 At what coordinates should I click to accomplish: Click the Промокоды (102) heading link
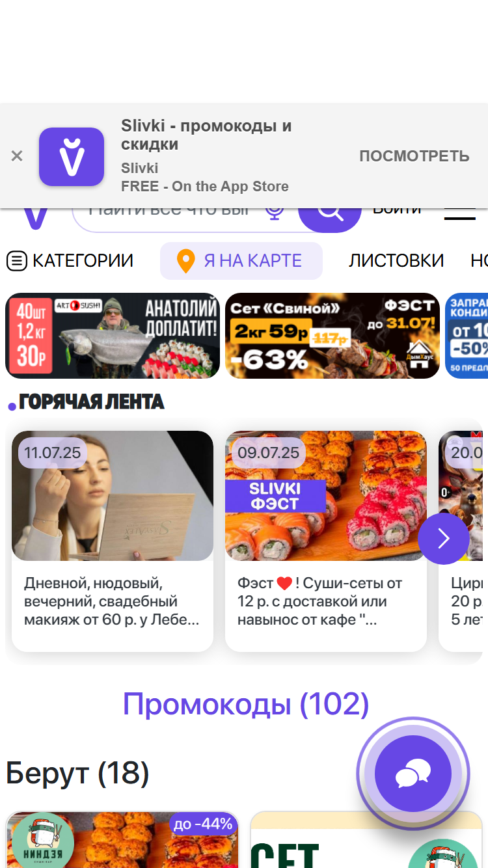coord(246,704)
